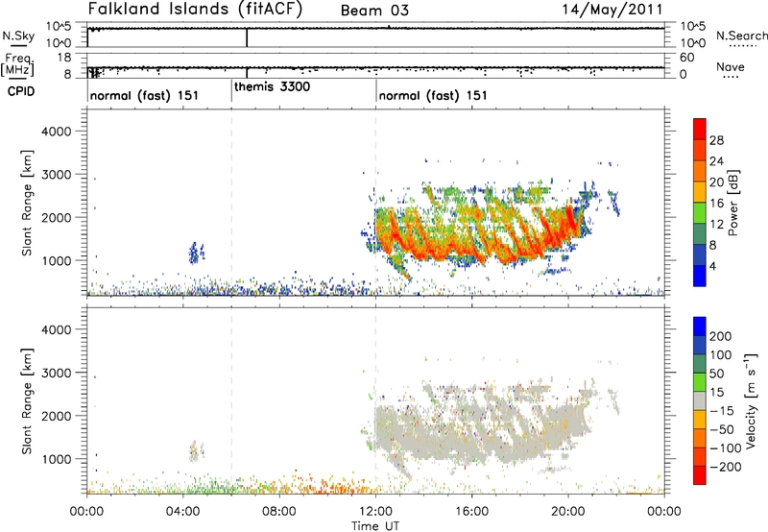Click the date "14/May/2011"
The width and height of the screenshot is (768, 532).
(x=612, y=10)
